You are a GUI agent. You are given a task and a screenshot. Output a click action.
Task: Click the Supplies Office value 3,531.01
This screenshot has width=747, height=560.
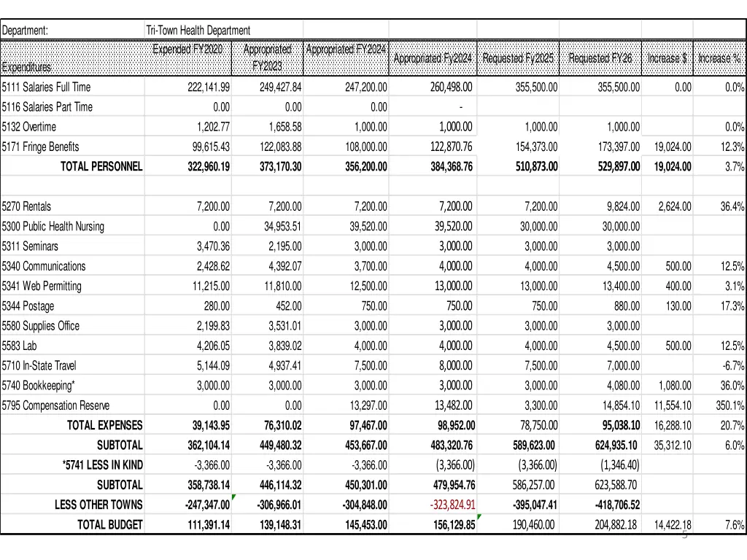285,326
